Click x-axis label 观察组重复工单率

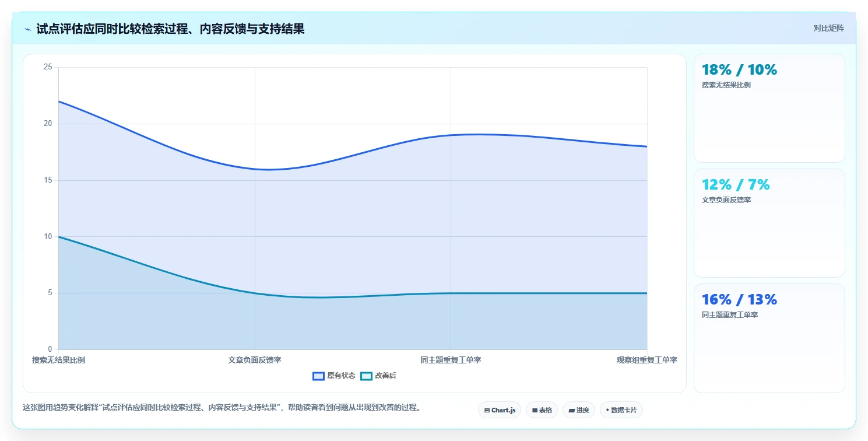click(647, 360)
